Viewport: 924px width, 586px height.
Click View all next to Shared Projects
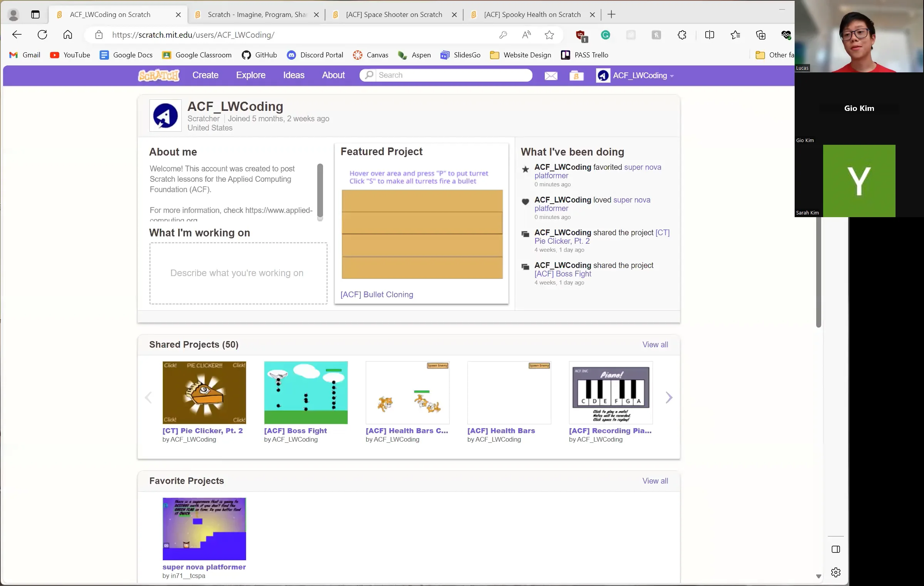click(655, 344)
